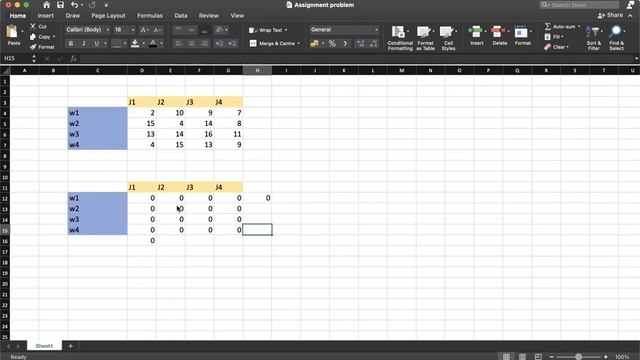
Task: Align text to the top of cell
Action: (178, 30)
